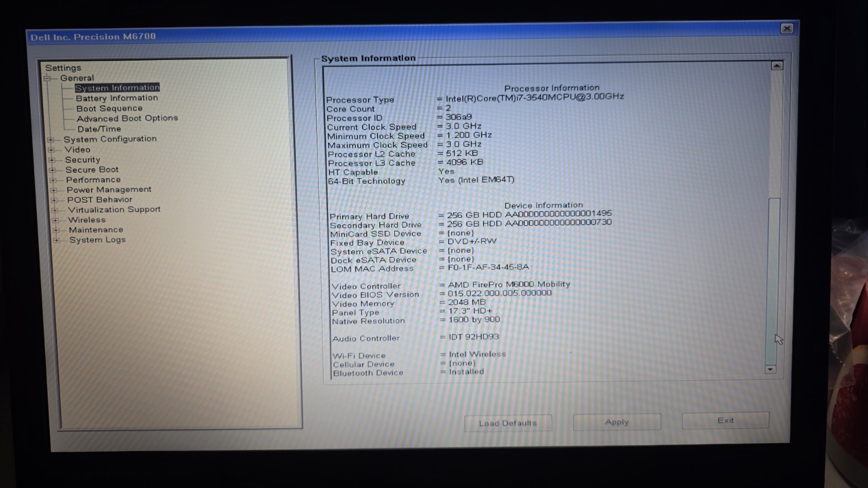Click the Secondary Hard Drive value

tap(529, 223)
